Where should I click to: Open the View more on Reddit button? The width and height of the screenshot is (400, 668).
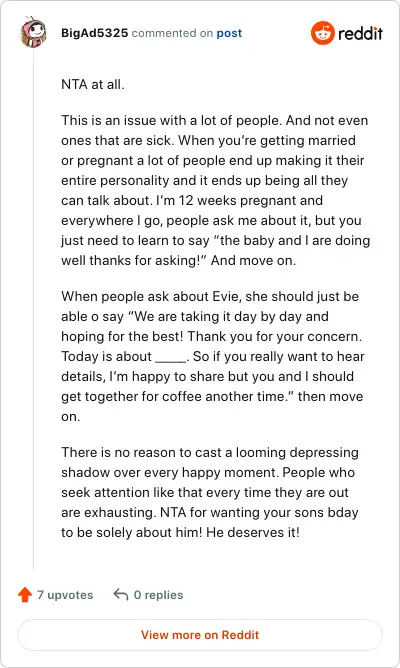click(200, 635)
